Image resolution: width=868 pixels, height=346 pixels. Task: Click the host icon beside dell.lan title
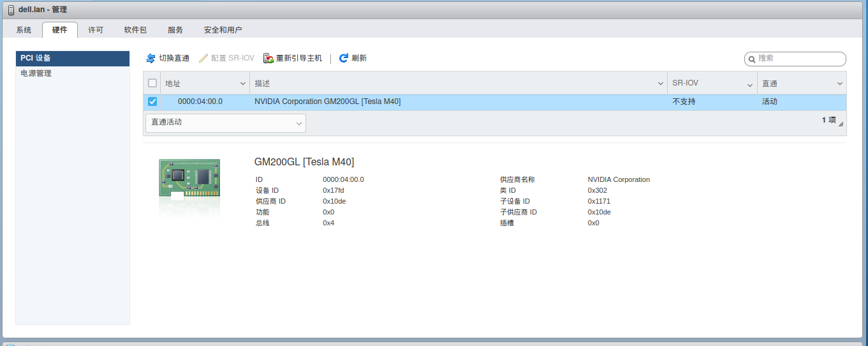pyautogui.click(x=11, y=10)
